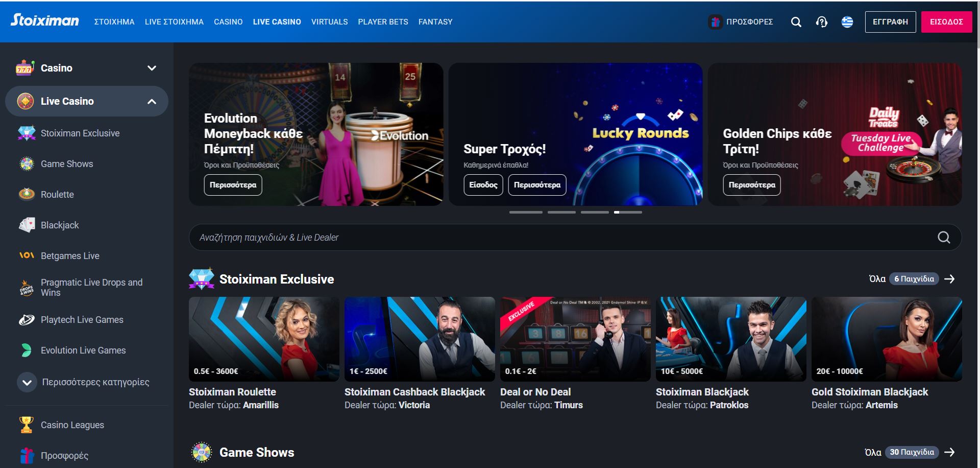This screenshot has width=980, height=468.
Task: Expand the Casino sidebar section
Action: [152, 68]
